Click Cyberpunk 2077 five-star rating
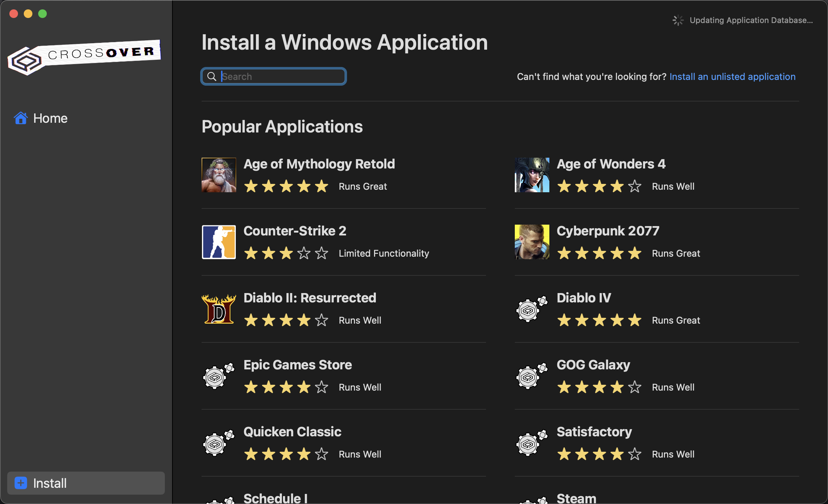Viewport: 828px width, 504px height. point(599,253)
